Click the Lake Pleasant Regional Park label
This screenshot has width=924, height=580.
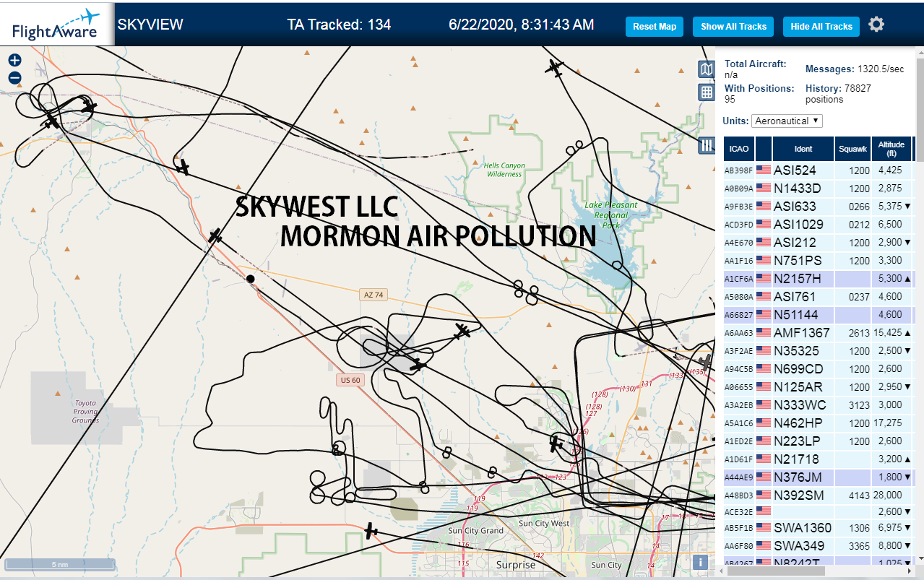611,215
